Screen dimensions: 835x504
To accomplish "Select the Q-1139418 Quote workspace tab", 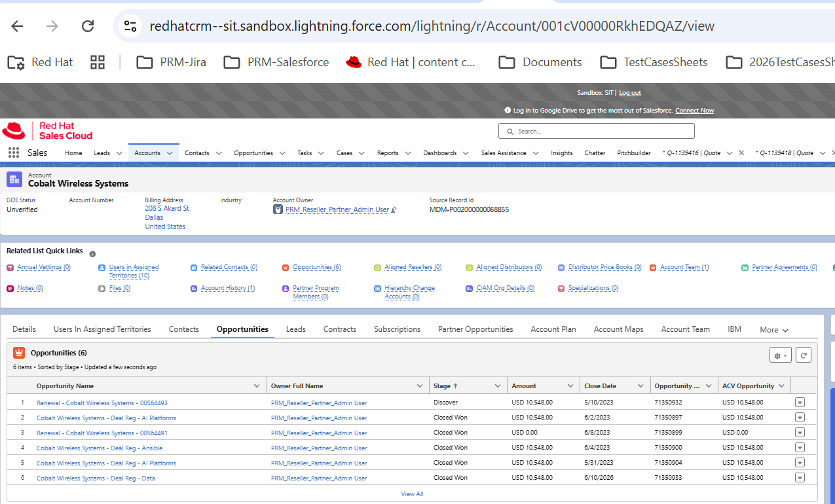I will pos(786,153).
